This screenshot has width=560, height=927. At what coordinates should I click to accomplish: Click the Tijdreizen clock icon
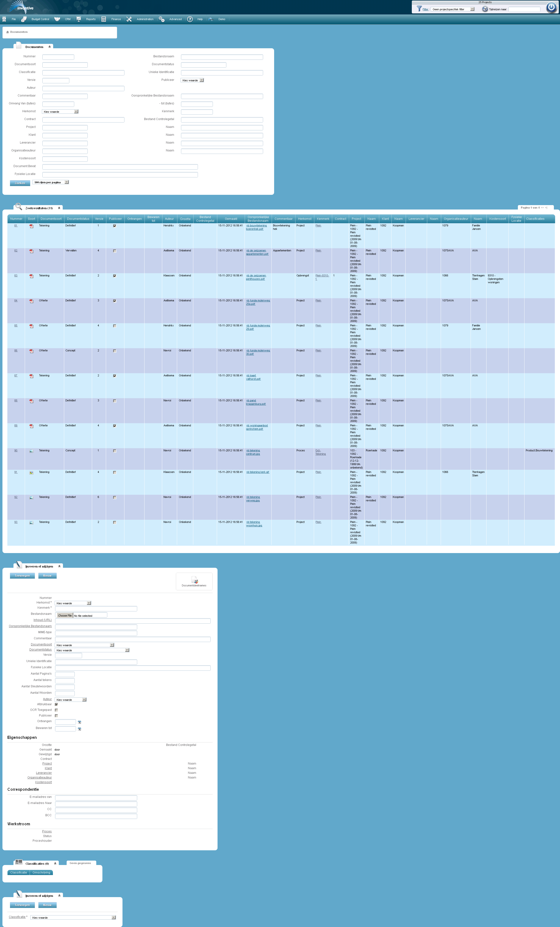click(x=485, y=9)
